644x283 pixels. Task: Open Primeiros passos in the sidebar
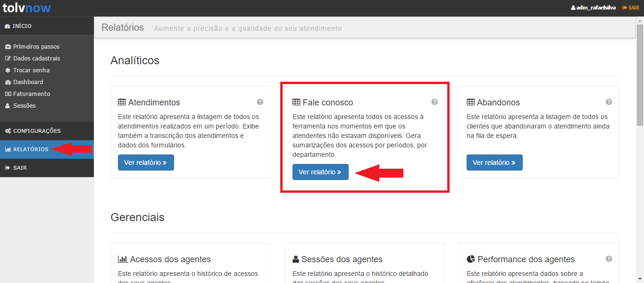(36, 47)
